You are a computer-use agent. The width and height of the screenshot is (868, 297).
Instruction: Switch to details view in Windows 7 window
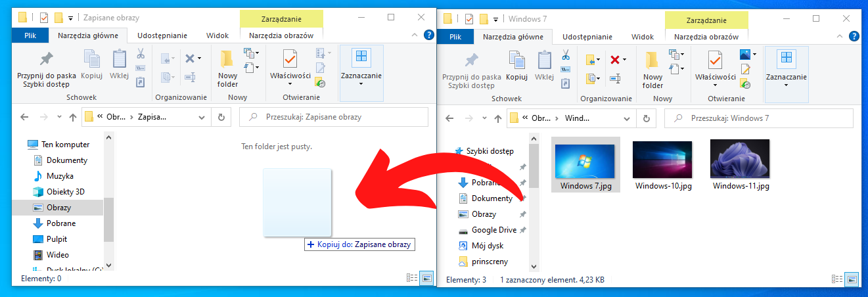click(x=836, y=280)
